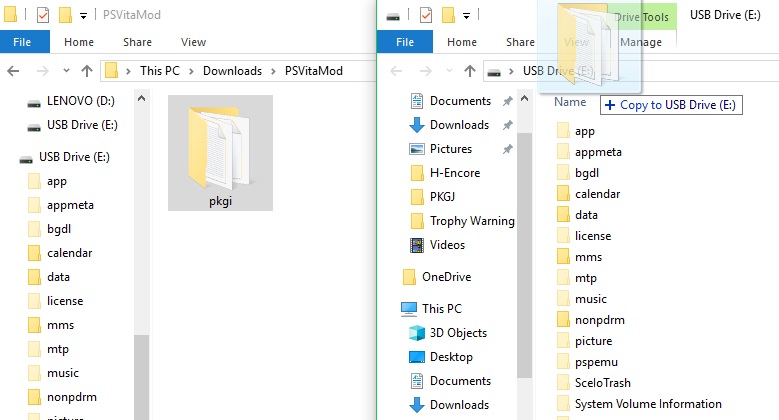
Task: Select appmeta folder in PSVitaMod navigation tree
Action: coord(61,205)
